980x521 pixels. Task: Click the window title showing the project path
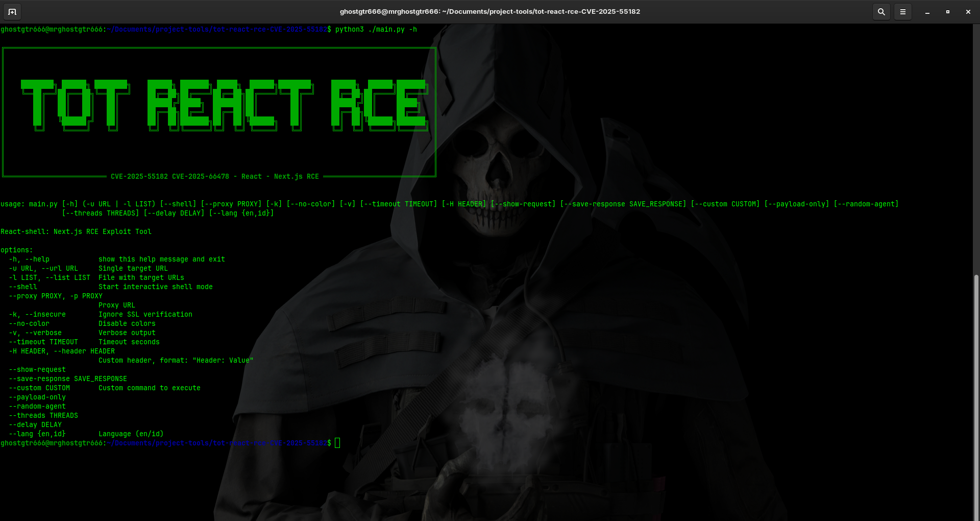tap(490, 12)
